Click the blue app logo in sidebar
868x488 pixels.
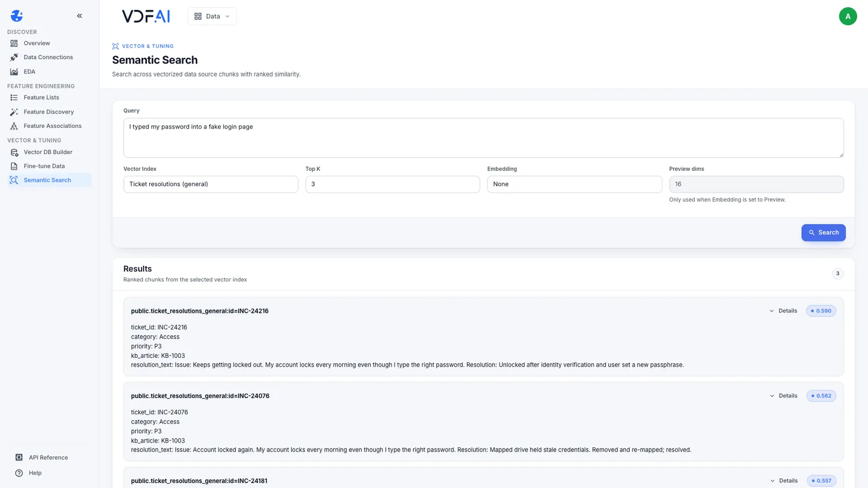click(x=17, y=16)
